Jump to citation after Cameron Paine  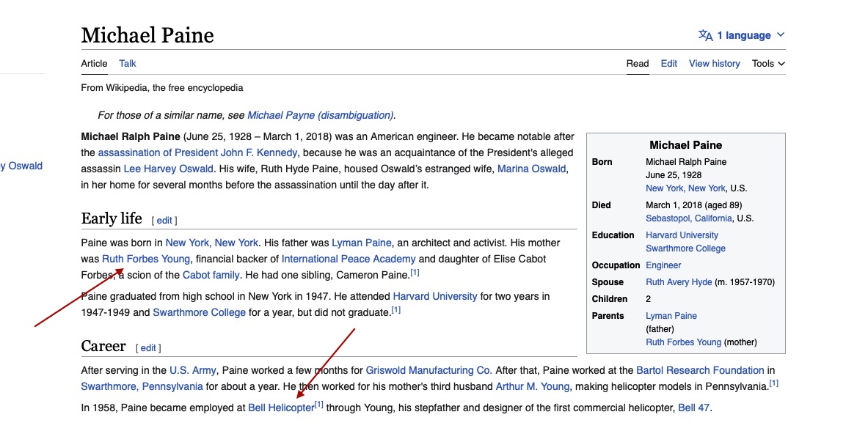coord(415,273)
